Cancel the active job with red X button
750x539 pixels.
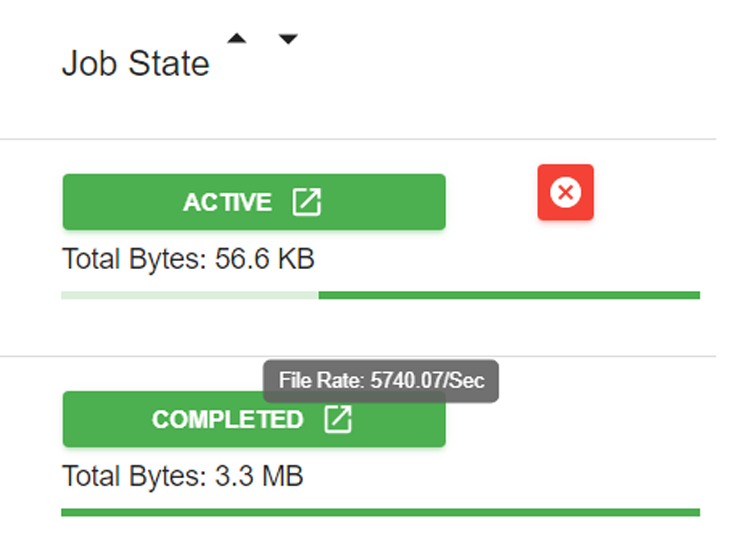(565, 192)
